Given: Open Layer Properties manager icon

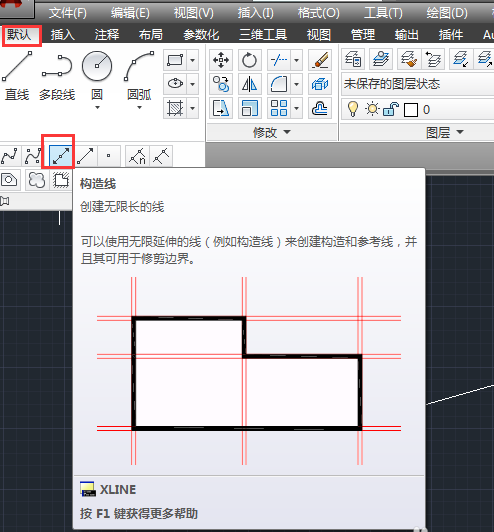Looking at the screenshot, I should [x=353, y=60].
